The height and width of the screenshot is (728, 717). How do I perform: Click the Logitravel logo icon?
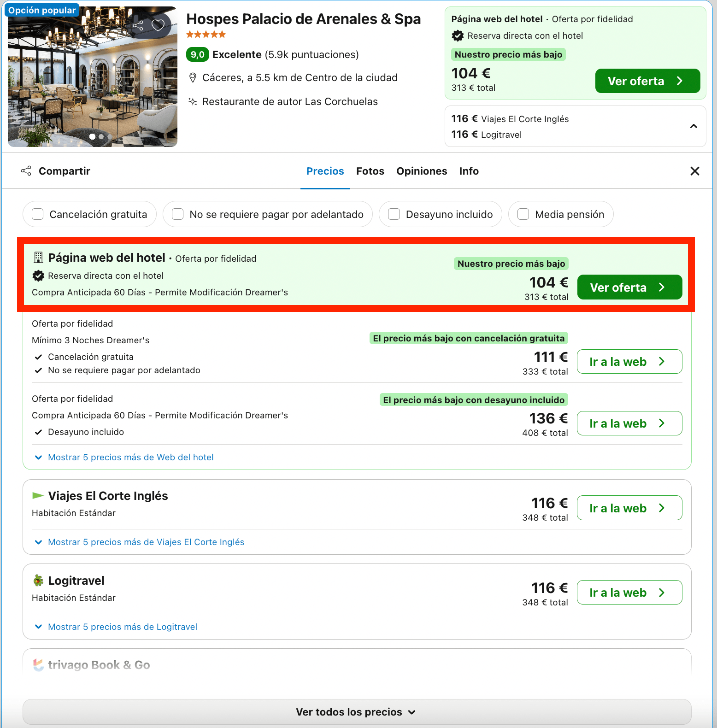[38, 581]
